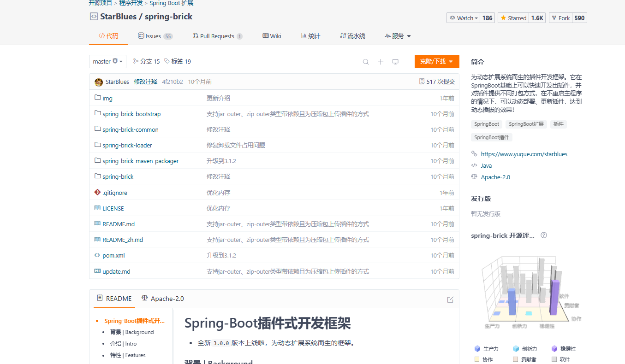Screen dimensions: 625x364
Task: Click the 修改注释 latest commit message
Action: pos(146,82)
